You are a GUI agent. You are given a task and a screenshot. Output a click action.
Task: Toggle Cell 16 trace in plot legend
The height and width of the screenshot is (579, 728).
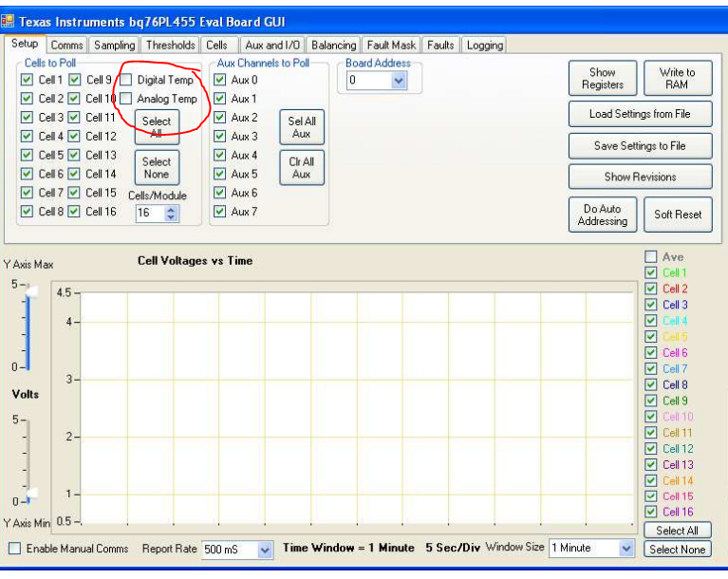click(651, 512)
